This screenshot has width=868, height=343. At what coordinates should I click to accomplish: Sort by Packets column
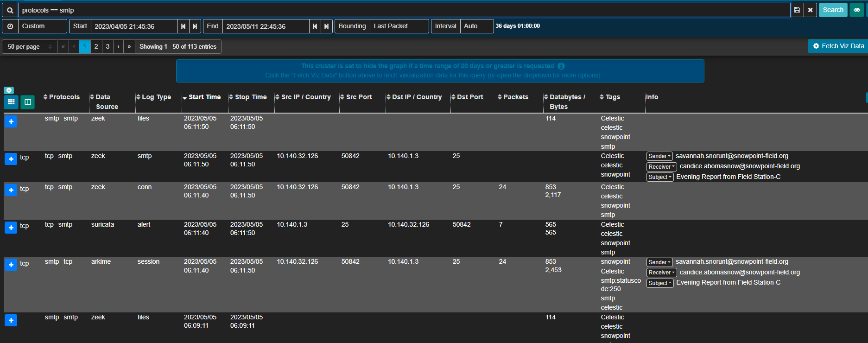[x=513, y=97]
